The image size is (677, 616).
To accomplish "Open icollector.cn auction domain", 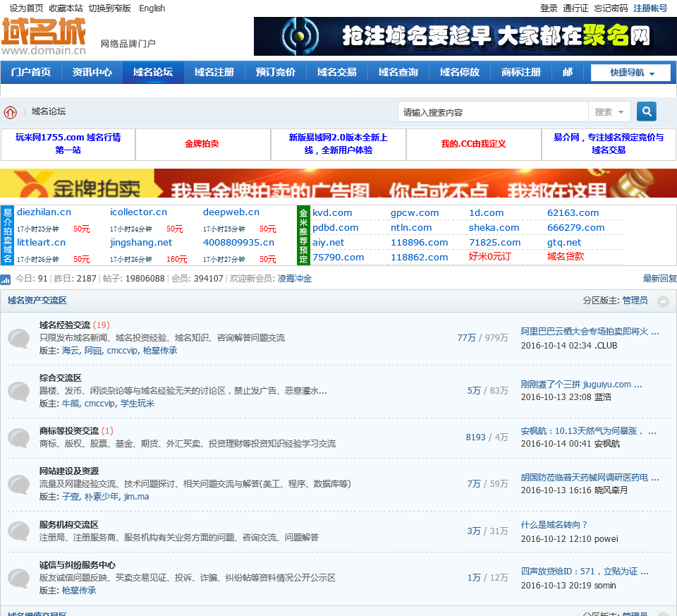I will click(139, 212).
